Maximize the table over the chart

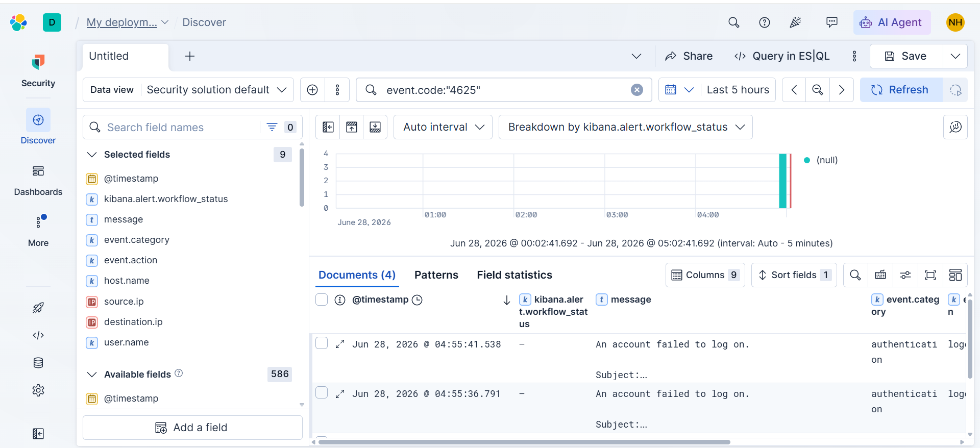375,127
